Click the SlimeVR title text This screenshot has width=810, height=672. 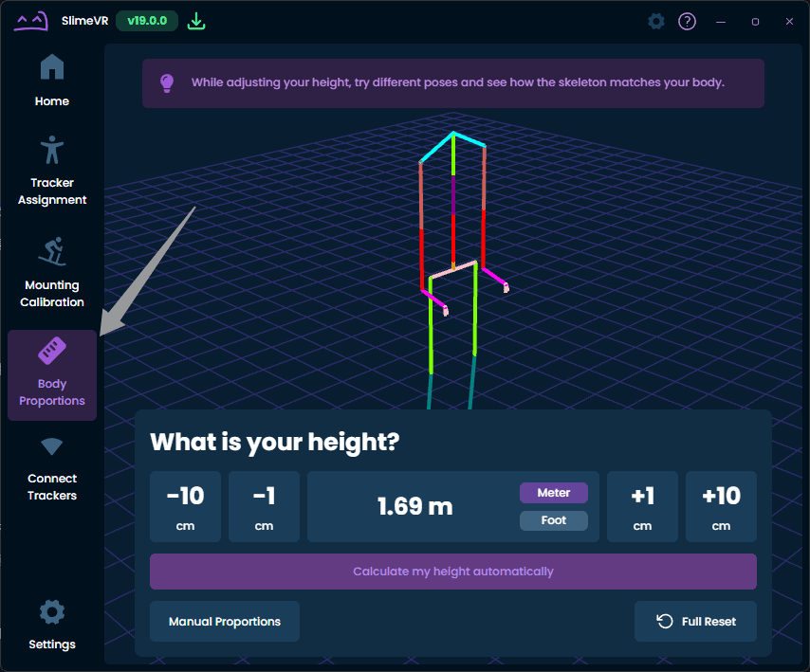coord(84,21)
